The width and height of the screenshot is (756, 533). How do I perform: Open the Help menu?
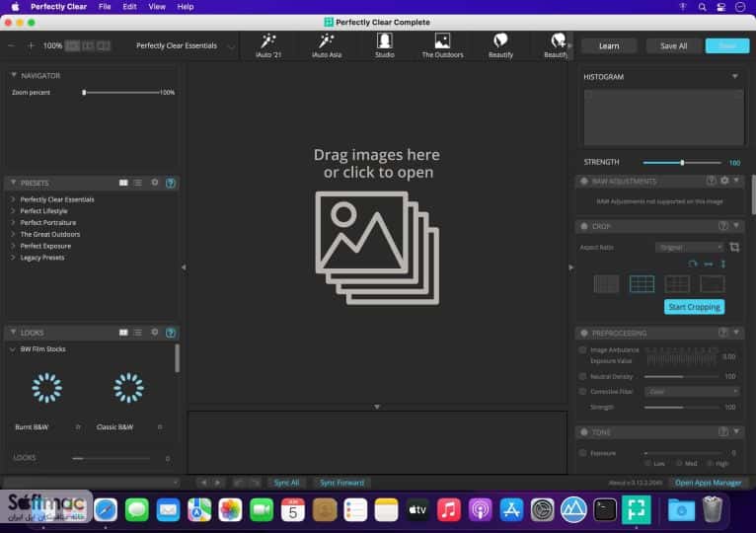coord(186,7)
